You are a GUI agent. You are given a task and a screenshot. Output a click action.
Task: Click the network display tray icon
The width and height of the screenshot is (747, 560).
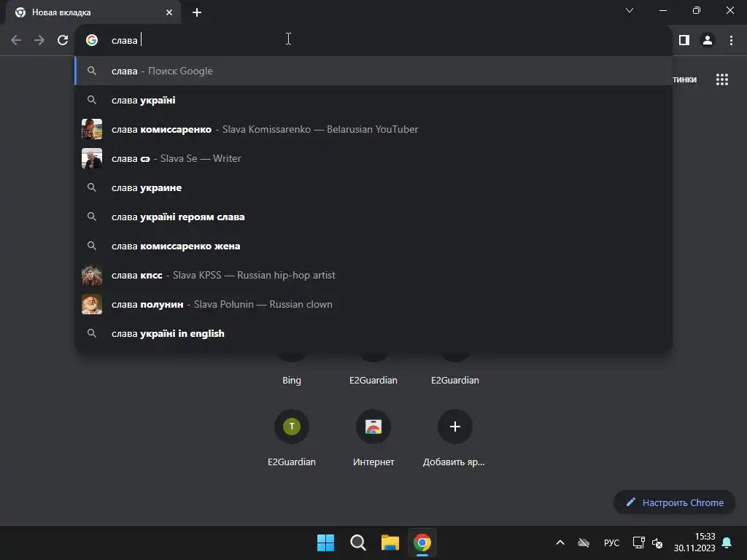tap(638, 542)
